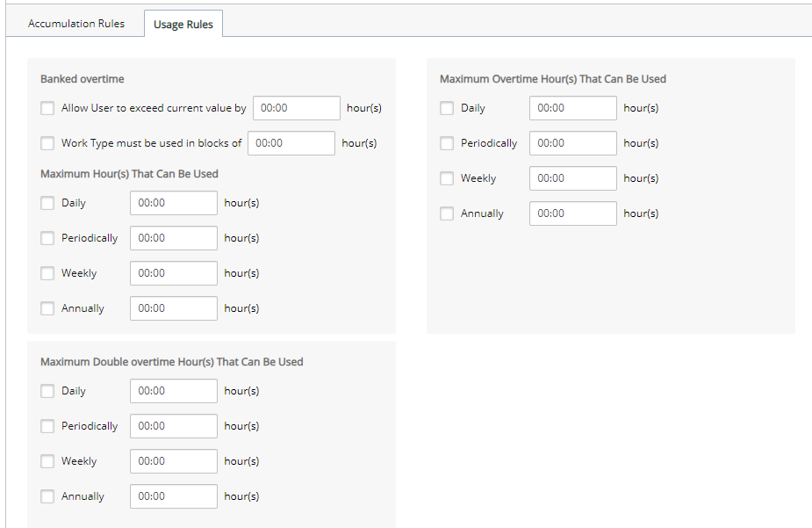Select Annually hours field under Maximum Hour(s) Used
The height and width of the screenshot is (528, 812).
coord(174,309)
